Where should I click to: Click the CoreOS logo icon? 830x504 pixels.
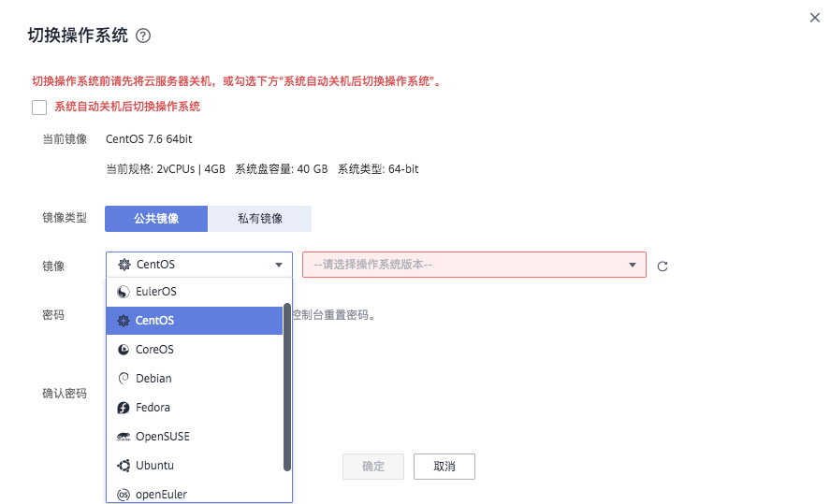point(124,350)
